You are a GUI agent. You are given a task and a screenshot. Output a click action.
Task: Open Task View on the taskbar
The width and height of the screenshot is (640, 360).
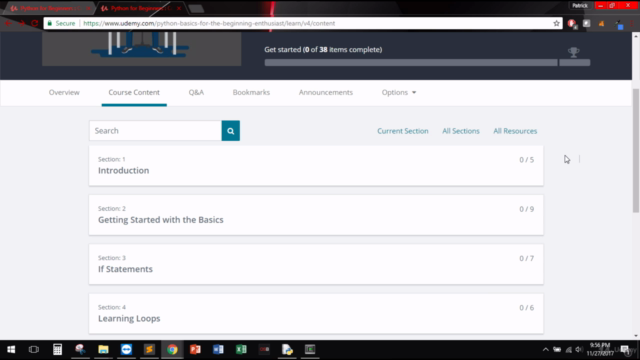click(34, 349)
